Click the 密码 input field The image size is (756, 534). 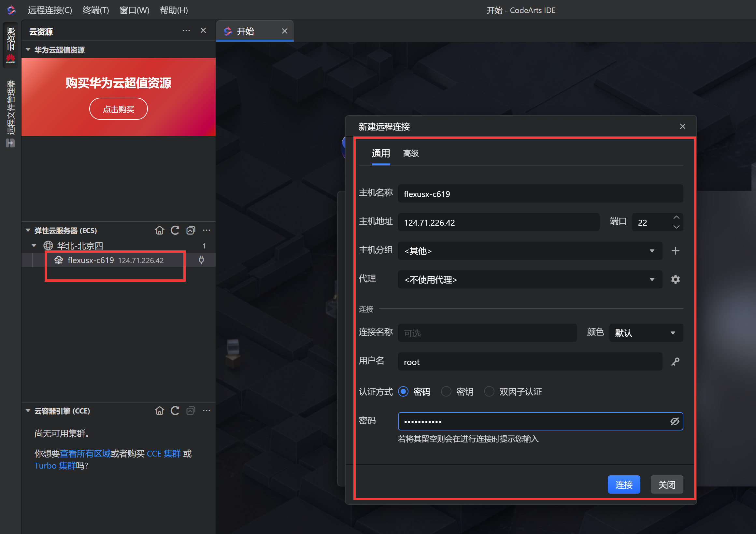[540, 421]
